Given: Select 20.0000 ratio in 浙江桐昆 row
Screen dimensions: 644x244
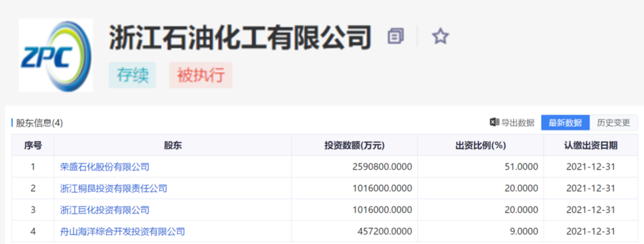Looking at the screenshot, I should click(x=481, y=188).
